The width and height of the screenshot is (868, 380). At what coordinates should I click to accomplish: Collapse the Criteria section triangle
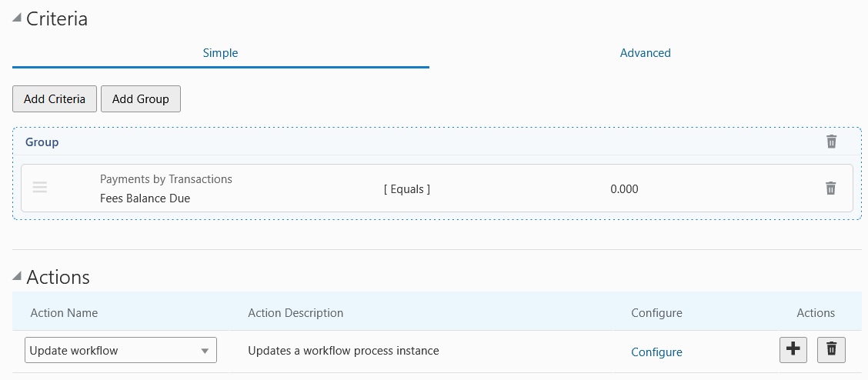pos(17,18)
